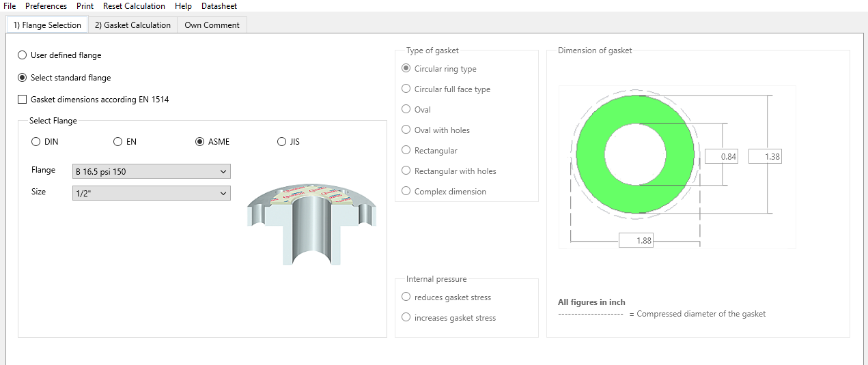Select Circular full face type gasket
The width and height of the screenshot is (868, 365).
[406, 89]
